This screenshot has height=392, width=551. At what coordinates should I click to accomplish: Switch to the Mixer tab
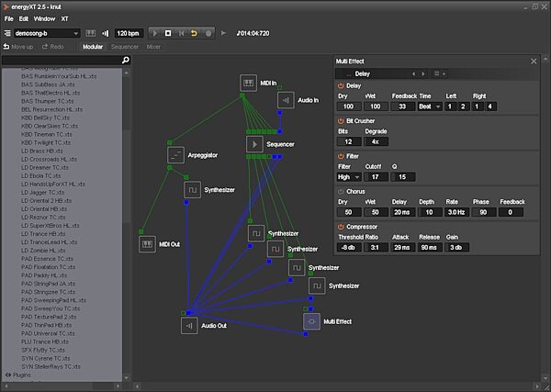pos(153,47)
